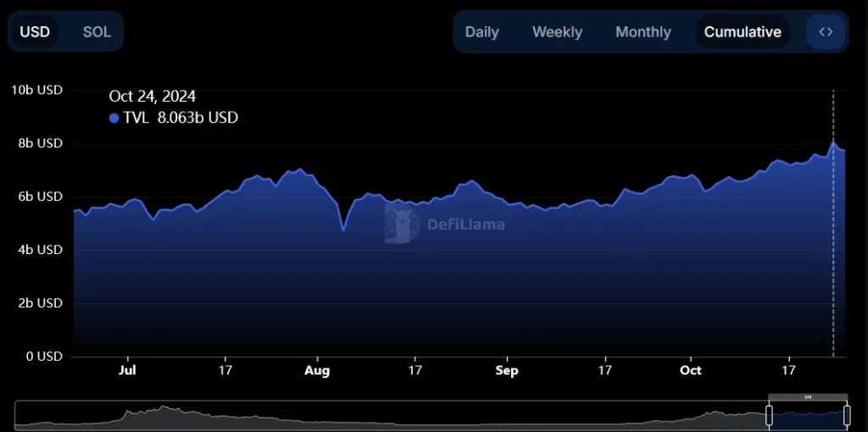Select the Weekly view tab
The height and width of the screenshot is (432, 868).
557,32
